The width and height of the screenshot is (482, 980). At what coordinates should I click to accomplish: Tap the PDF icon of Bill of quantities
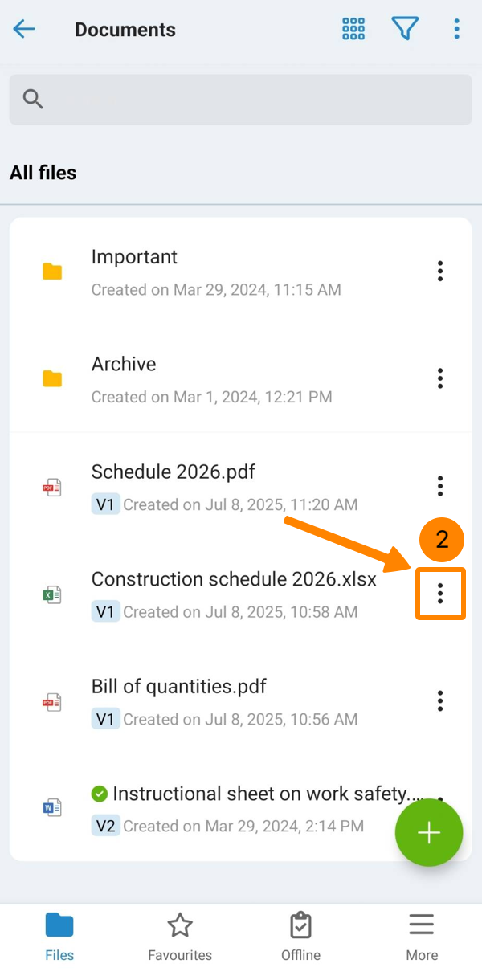coord(52,701)
